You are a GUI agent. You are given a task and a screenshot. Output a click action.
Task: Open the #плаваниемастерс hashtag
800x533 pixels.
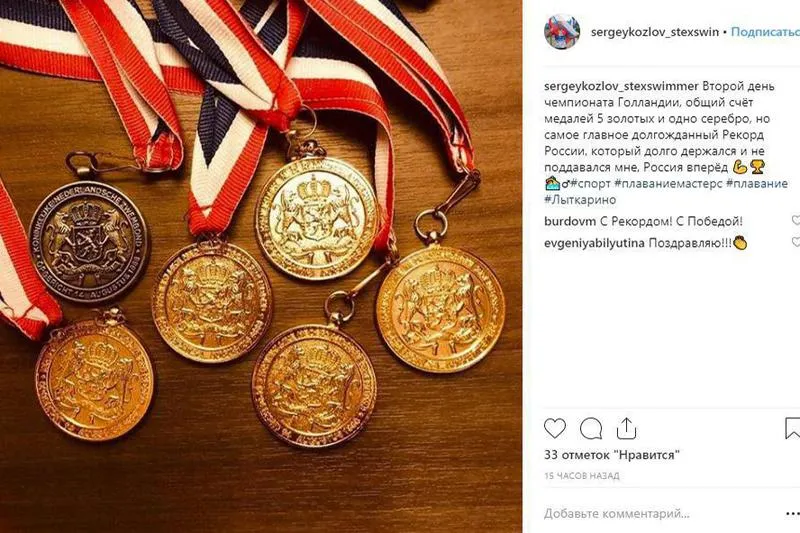(668, 184)
